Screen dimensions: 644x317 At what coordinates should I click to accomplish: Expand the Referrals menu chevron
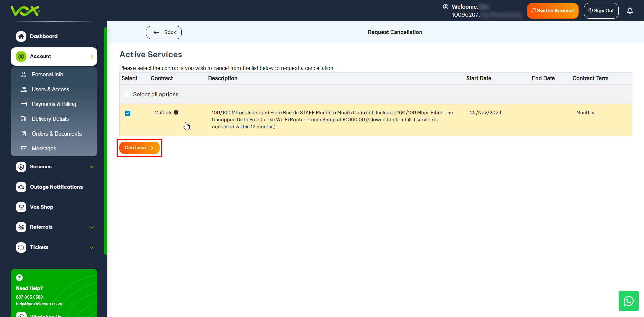click(x=92, y=227)
